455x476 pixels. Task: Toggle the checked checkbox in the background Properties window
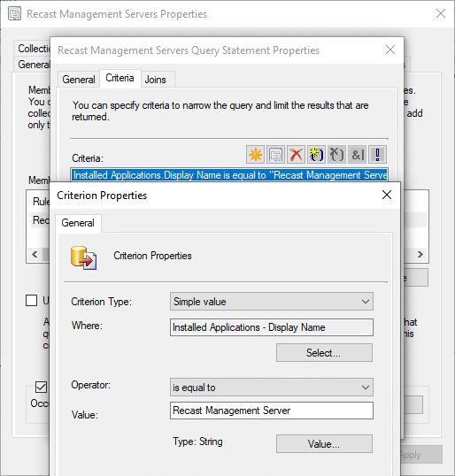tap(41, 387)
